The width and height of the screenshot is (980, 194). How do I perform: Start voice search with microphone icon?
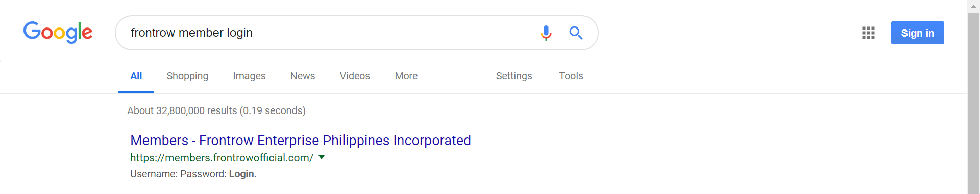click(546, 33)
